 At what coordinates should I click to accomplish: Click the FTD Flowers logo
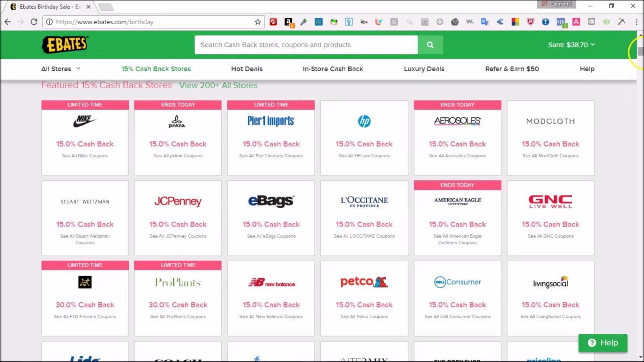point(85,282)
